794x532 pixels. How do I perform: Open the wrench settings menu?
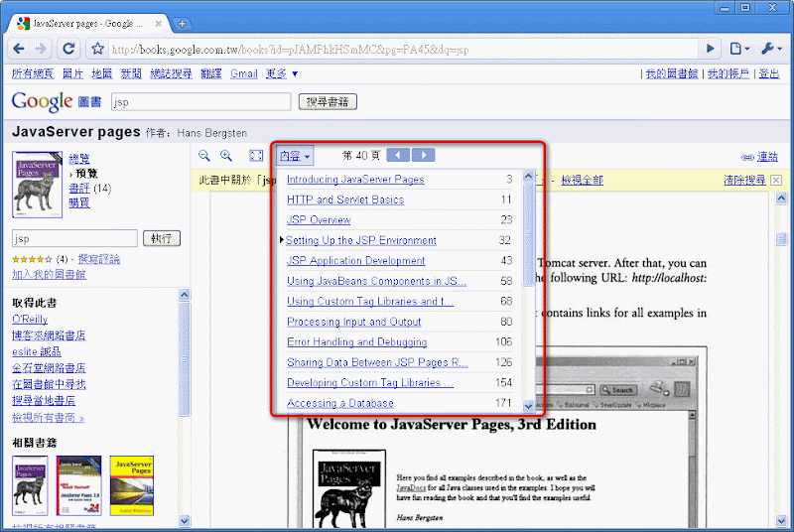pos(771,49)
